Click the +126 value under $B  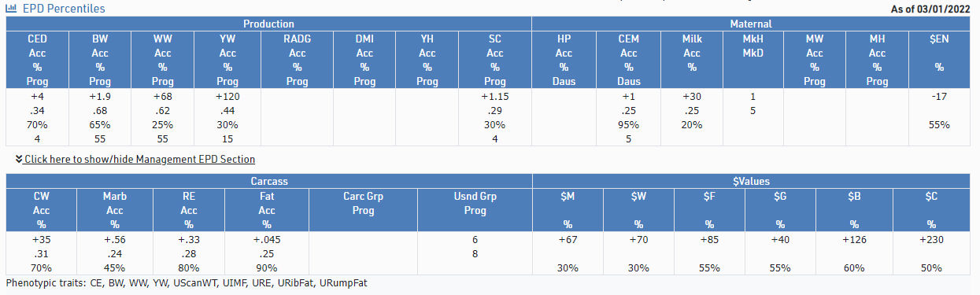[x=856, y=239]
